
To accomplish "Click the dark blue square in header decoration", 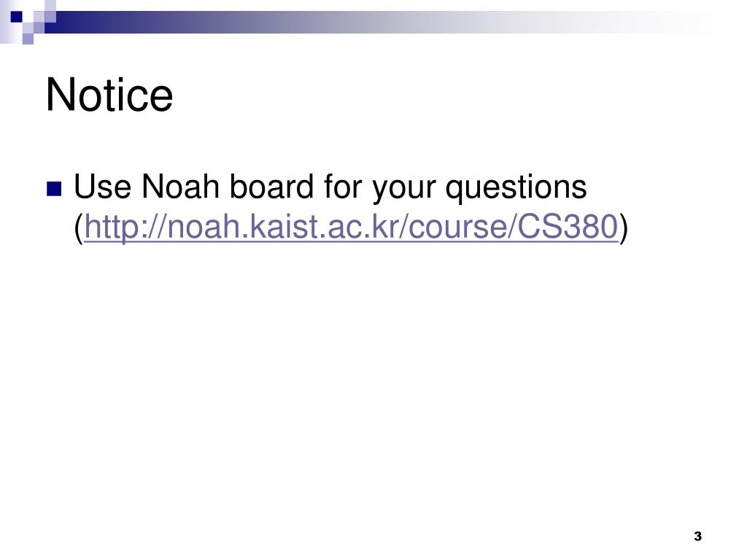I will click(x=16, y=17).
